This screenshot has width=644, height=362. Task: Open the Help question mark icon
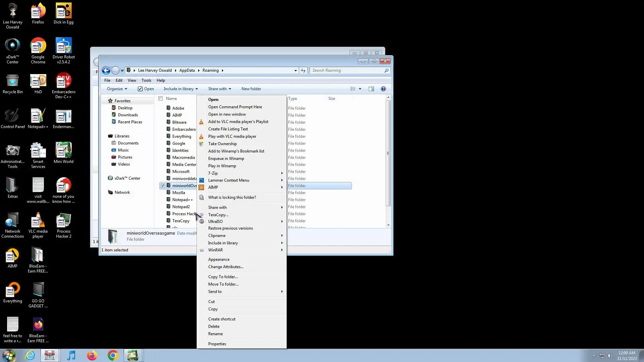tap(383, 89)
